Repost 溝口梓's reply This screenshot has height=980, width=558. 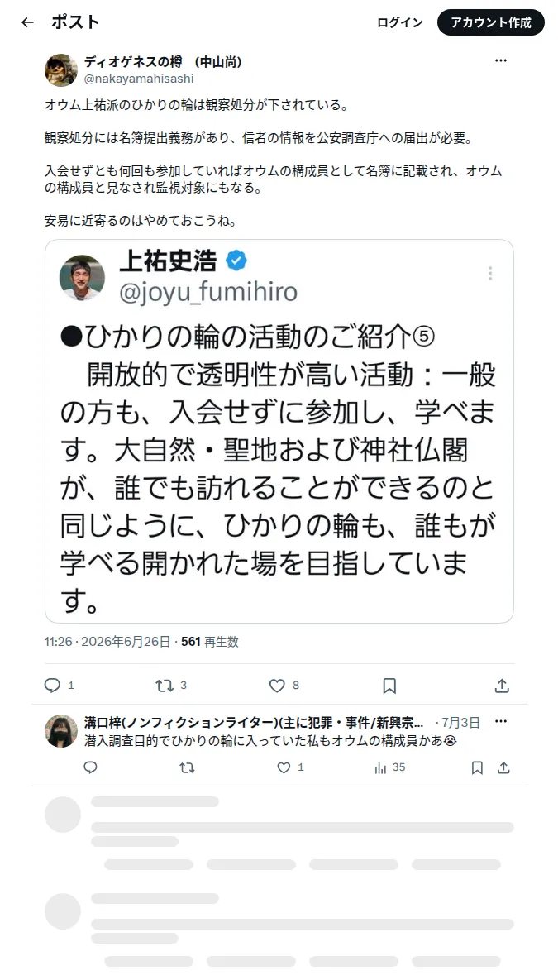187,767
